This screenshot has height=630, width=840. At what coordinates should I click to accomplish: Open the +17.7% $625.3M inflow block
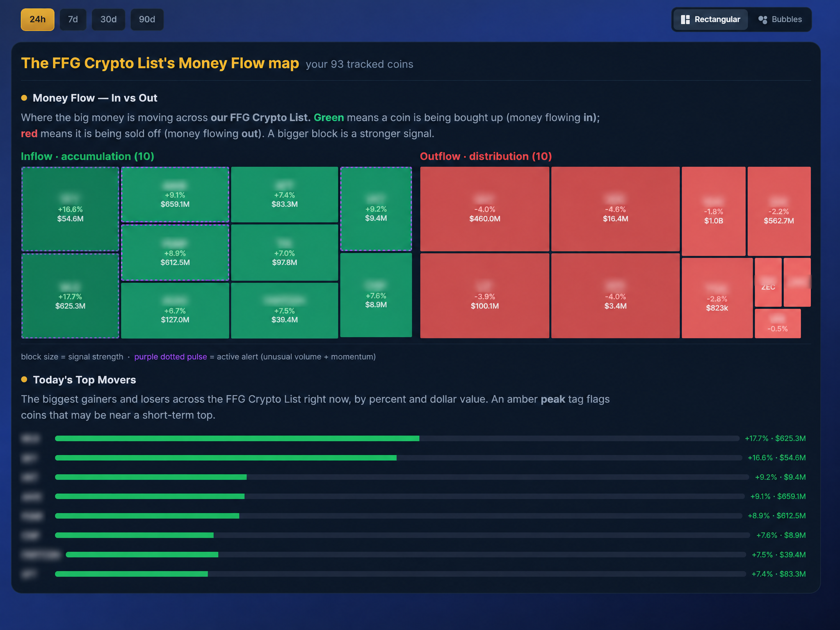click(x=70, y=296)
